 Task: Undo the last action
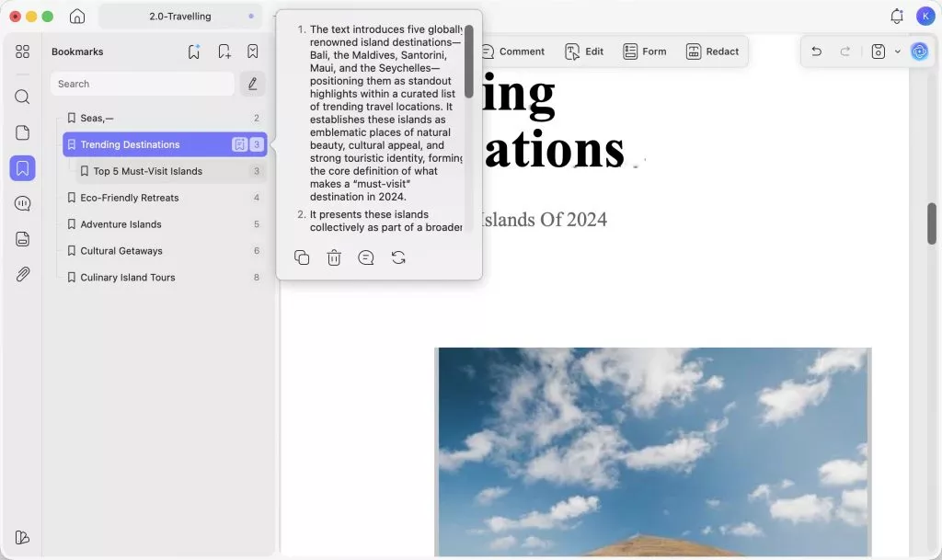coord(817,51)
